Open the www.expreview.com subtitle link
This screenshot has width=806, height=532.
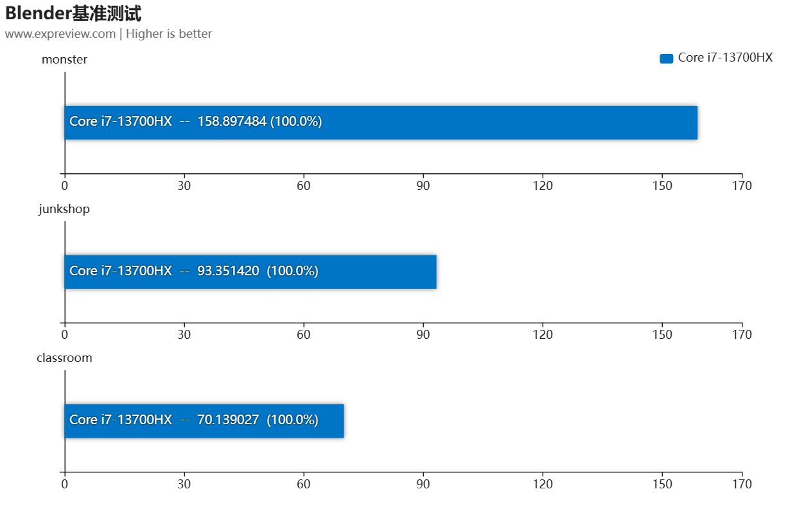[60, 34]
